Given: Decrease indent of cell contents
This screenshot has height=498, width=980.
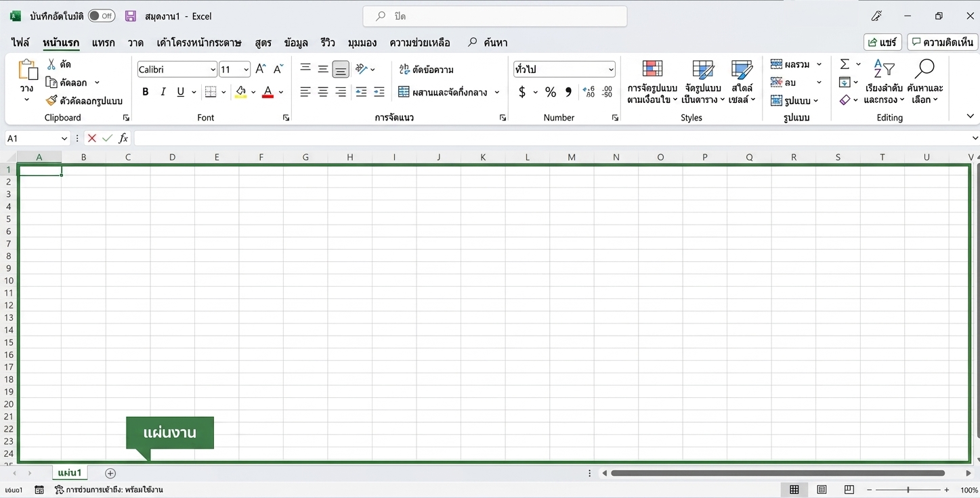Looking at the screenshot, I should 361,92.
